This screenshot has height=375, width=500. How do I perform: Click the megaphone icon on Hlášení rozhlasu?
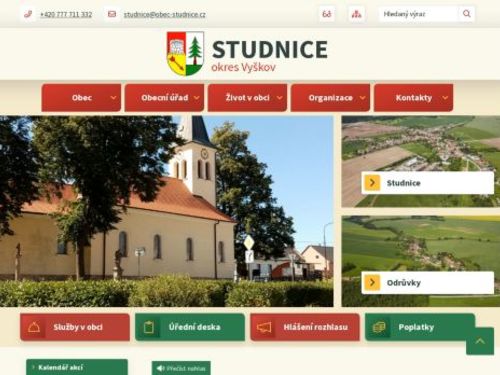click(x=264, y=327)
